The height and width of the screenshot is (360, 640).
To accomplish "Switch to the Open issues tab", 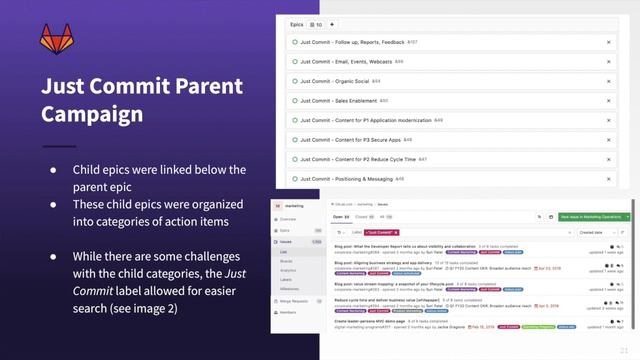I will (341, 217).
